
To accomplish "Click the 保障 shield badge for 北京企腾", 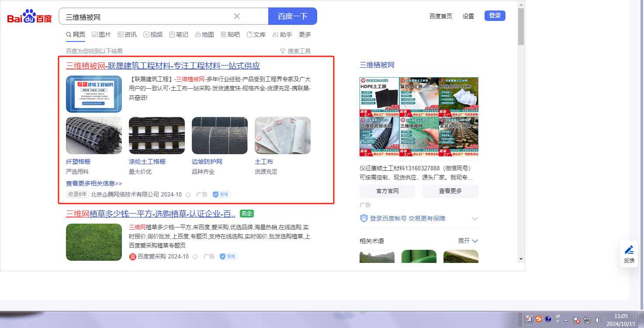I will [x=222, y=194].
